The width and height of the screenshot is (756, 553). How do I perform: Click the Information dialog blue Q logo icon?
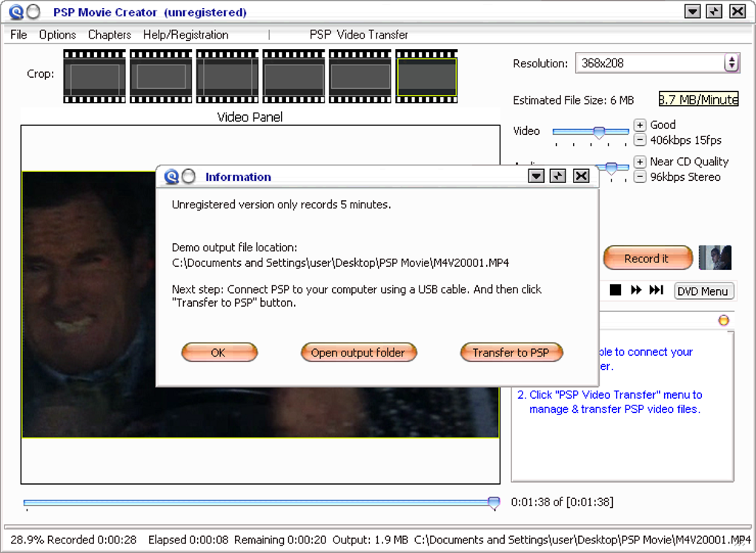click(x=171, y=176)
